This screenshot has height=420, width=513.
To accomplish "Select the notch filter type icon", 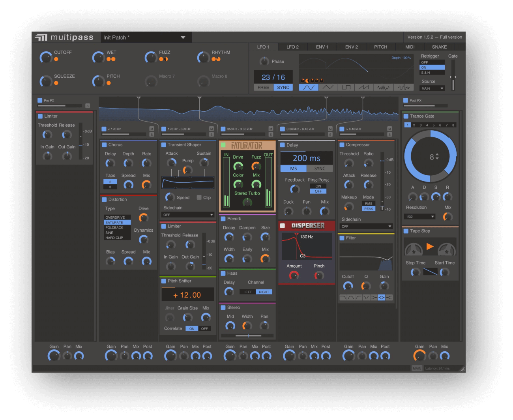I will pos(366,298).
